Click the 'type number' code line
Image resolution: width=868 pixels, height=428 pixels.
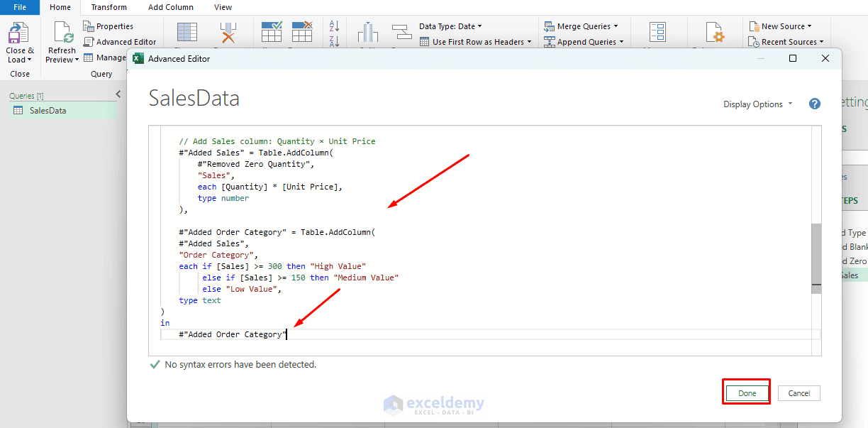[x=223, y=198]
